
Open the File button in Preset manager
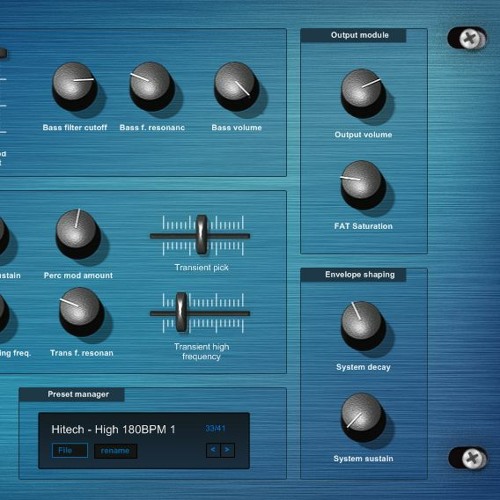[x=70, y=450]
